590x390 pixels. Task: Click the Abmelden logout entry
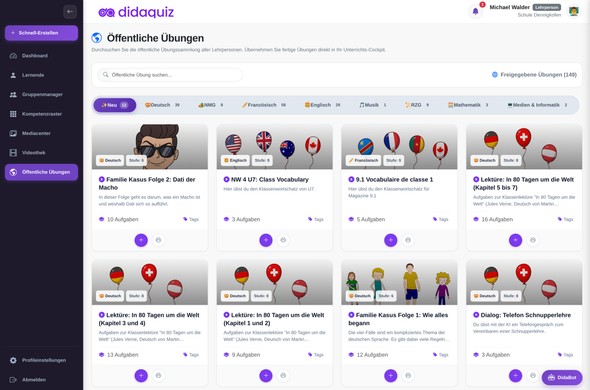tap(41, 379)
